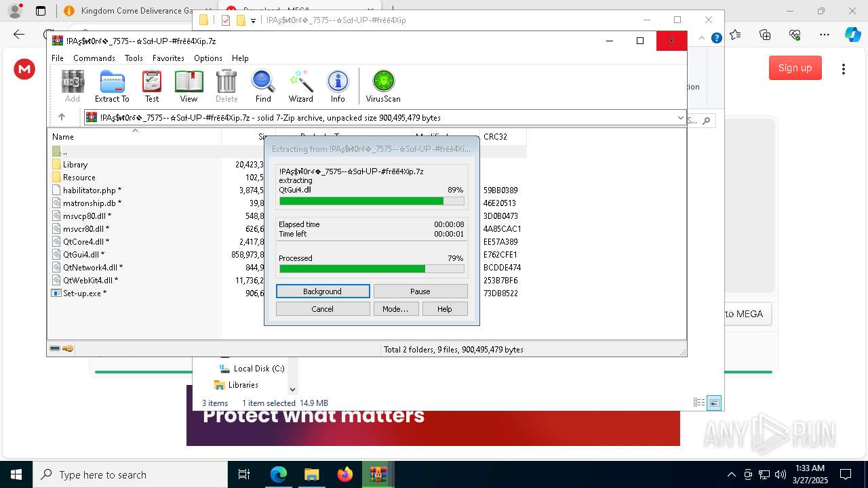Click the Firefox taskbar icon
The height and width of the screenshot is (488, 868).
(344, 474)
